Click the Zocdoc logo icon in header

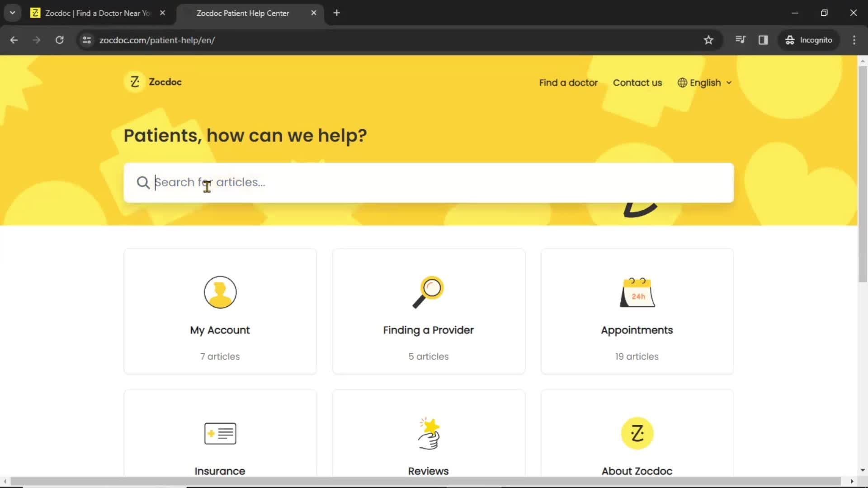coord(135,82)
